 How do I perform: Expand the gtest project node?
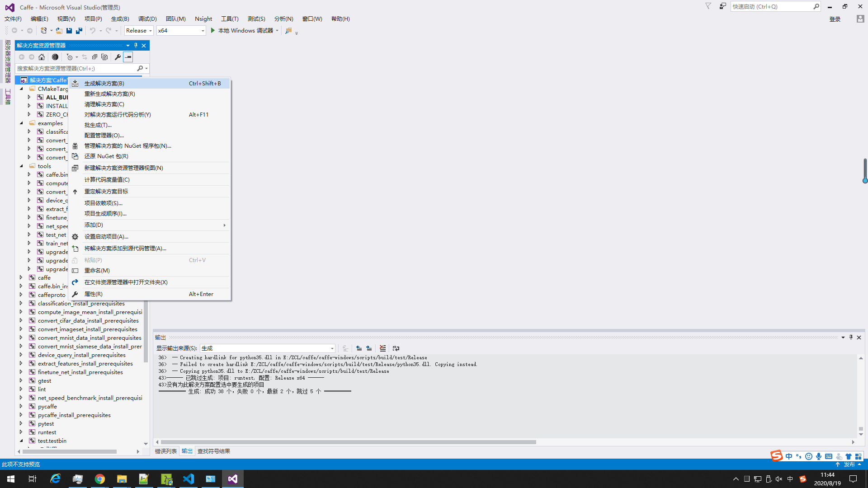(x=21, y=380)
